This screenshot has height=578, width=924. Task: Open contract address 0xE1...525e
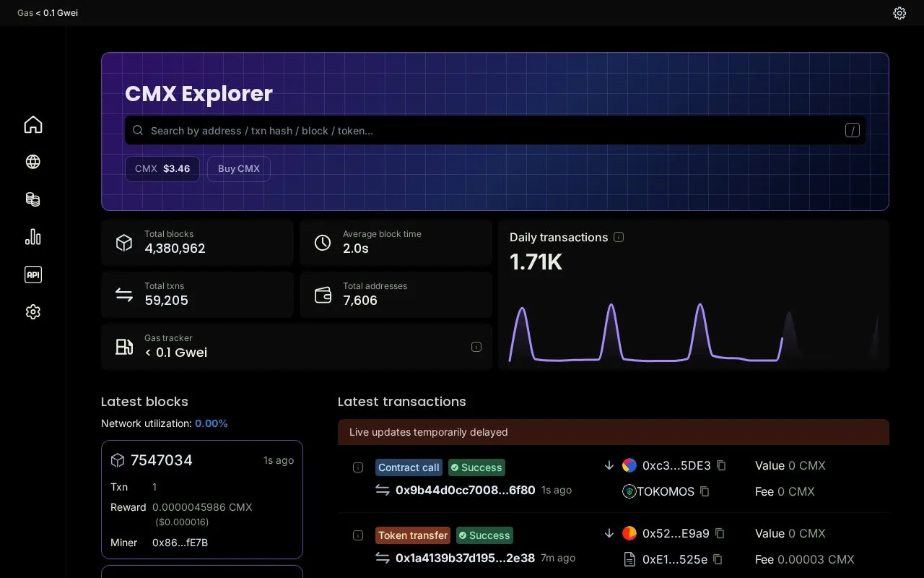(675, 560)
